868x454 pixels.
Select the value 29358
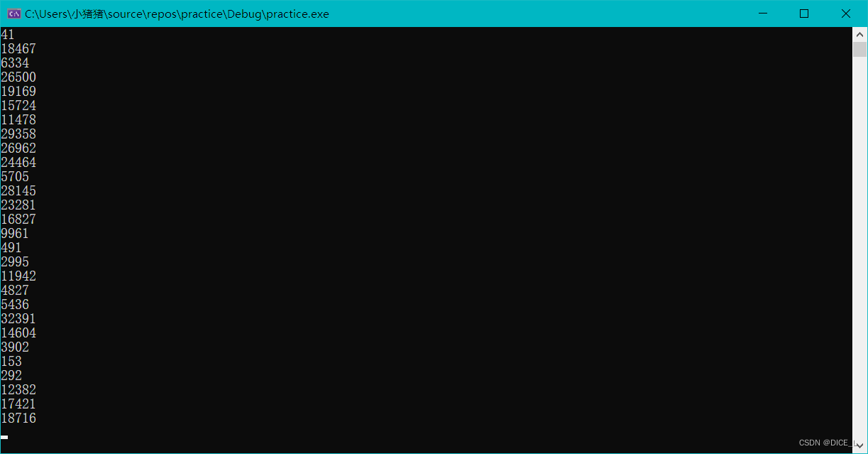point(18,134)
